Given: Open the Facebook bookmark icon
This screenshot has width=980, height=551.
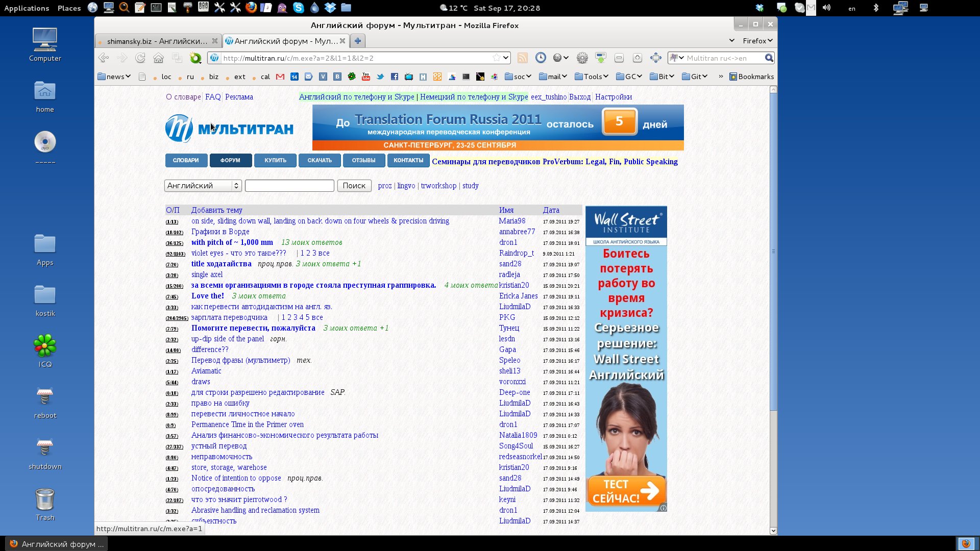Looking at the screenshot, I should [x=395, y=77].
